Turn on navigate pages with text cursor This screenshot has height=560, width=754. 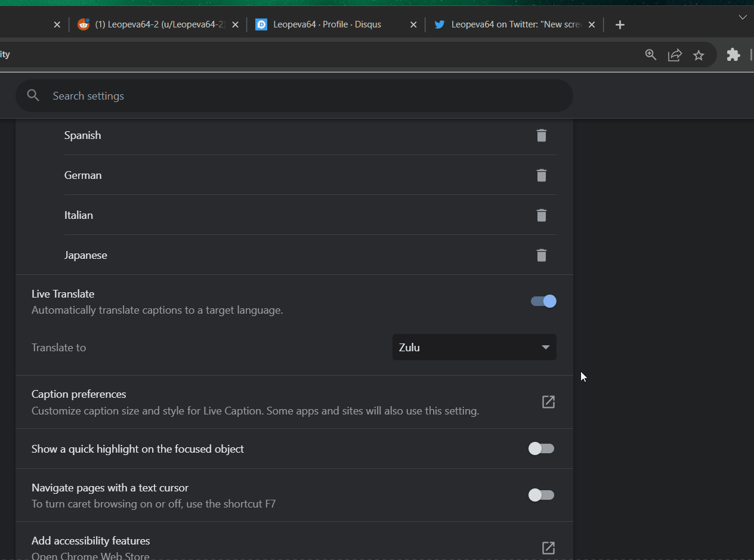coord(541,495)
